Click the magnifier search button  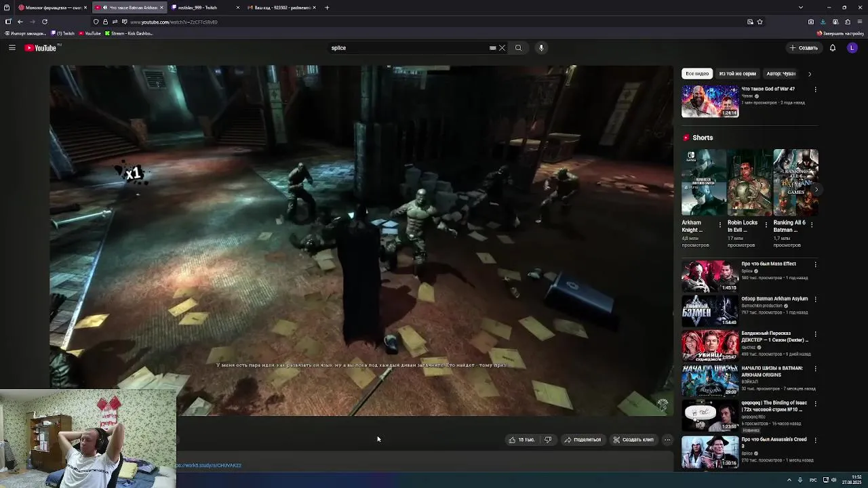[x=518, y=47]
